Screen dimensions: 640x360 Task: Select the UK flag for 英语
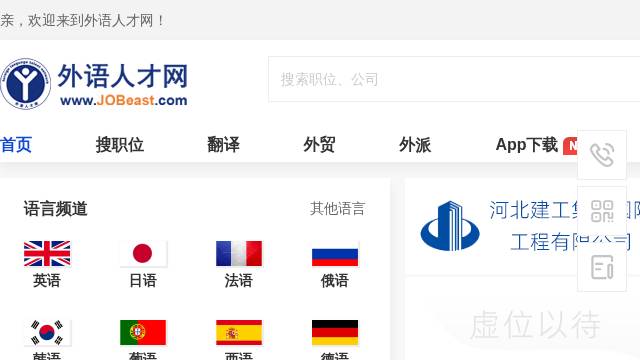click(x=47, y=253)
